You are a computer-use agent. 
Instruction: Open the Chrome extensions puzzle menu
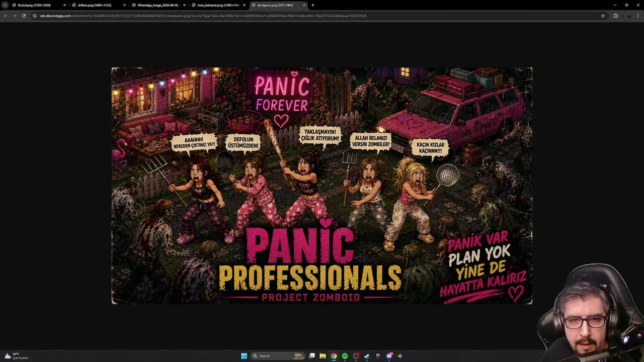tap(615, 16)
